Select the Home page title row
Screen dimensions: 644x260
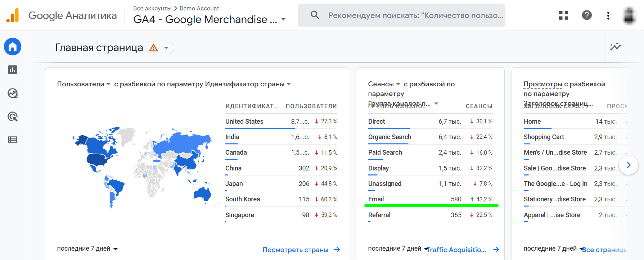[x=575, y=122]
